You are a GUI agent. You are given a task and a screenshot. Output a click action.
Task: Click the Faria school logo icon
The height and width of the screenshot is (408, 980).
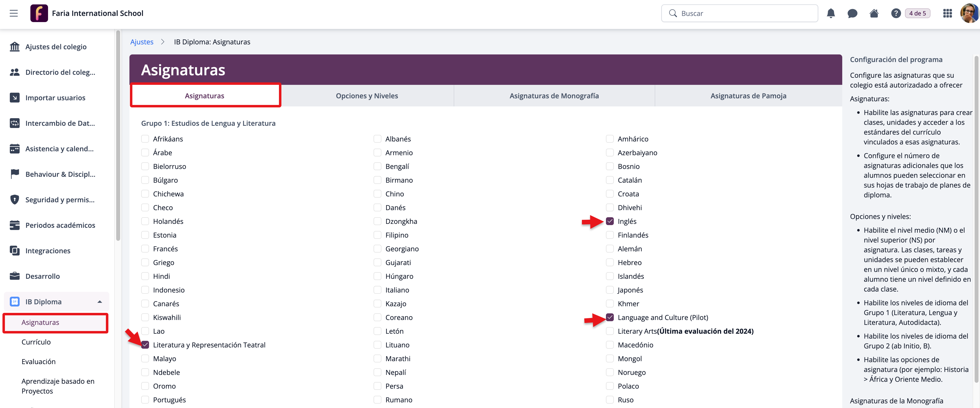click(x=39, y=13)
